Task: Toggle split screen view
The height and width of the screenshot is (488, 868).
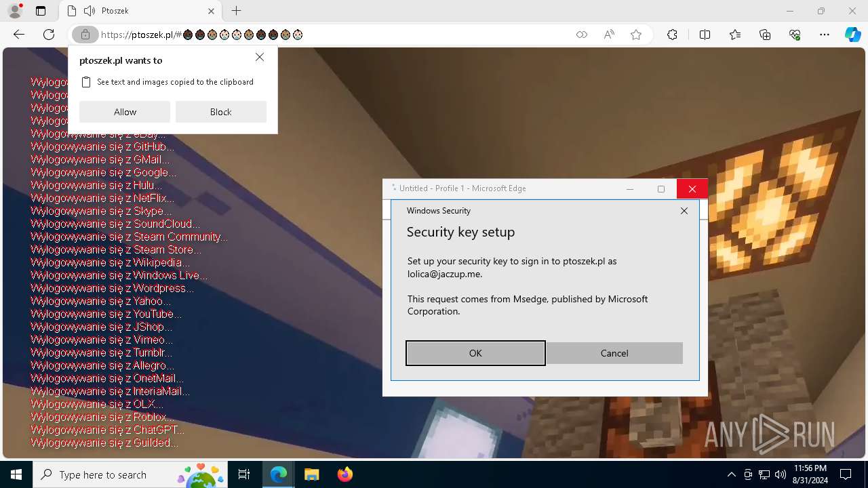Action: coord(705,35)
